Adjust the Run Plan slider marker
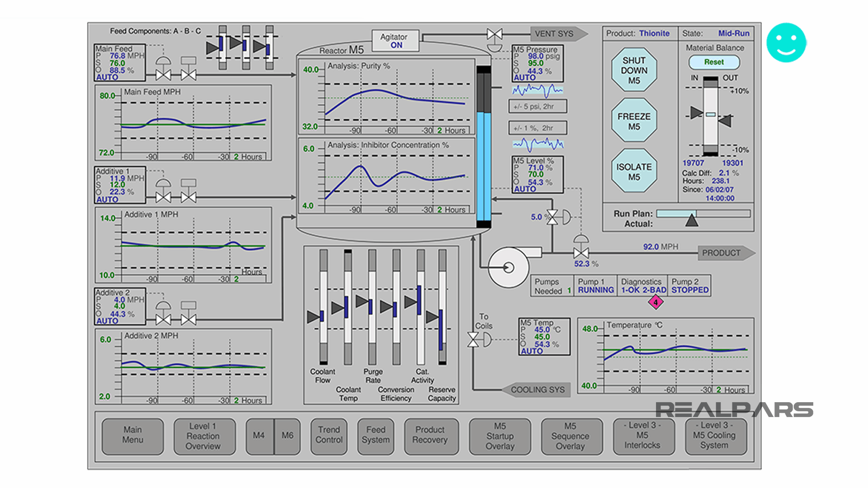This screenshot has height=488, width=868. [691, 221]
